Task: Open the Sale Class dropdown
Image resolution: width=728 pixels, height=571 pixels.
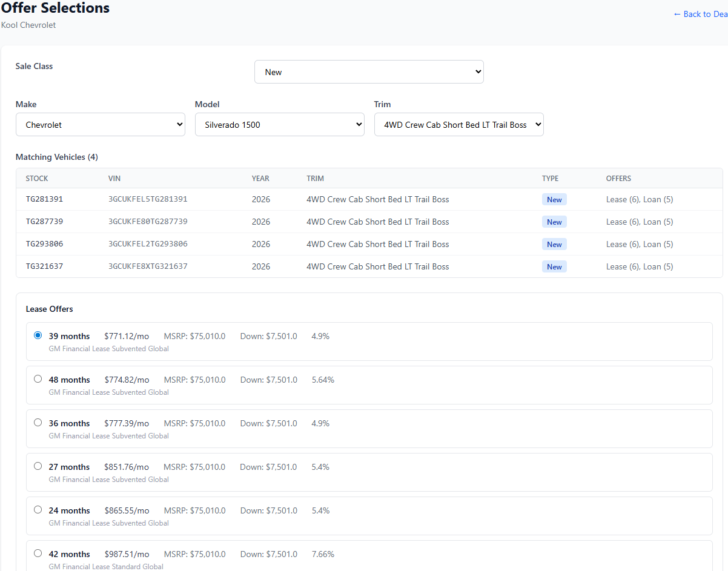Action: pyautogui.click(x=369, y=72)
